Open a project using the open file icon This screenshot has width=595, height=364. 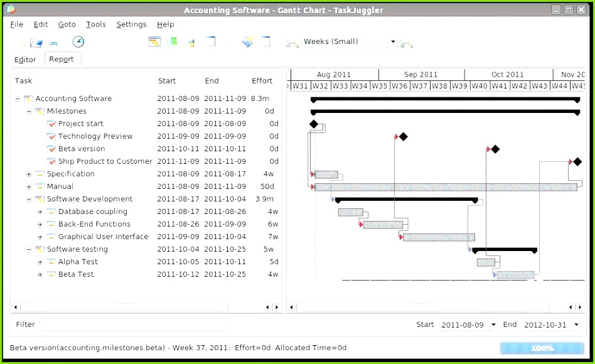36,41
